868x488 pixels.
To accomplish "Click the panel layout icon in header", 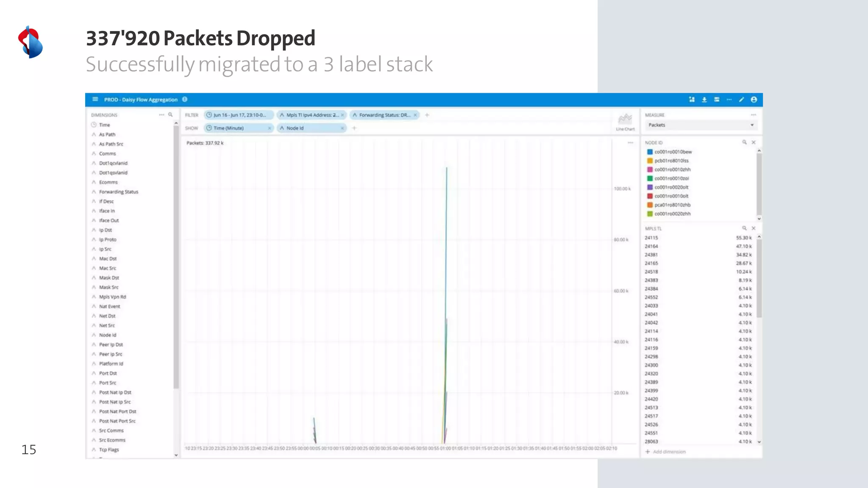I will tap(717, 100).
